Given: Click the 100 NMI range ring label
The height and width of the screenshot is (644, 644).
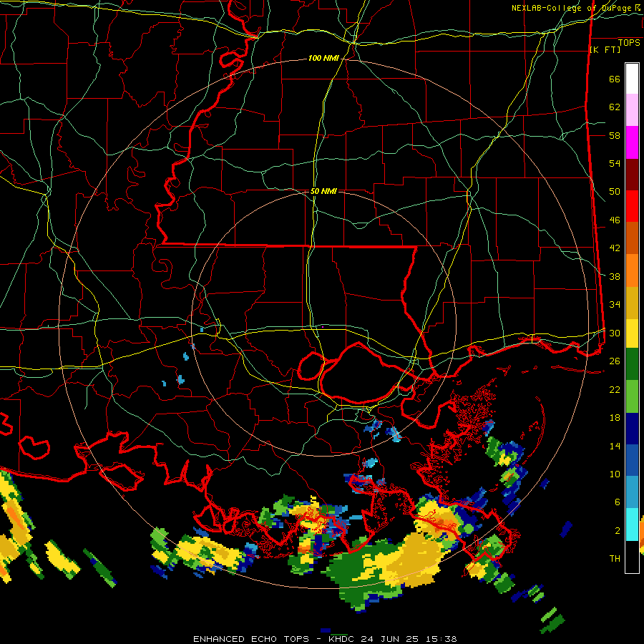Looking at the screenshot, I should pyautogui.click(x=323, y=59).
